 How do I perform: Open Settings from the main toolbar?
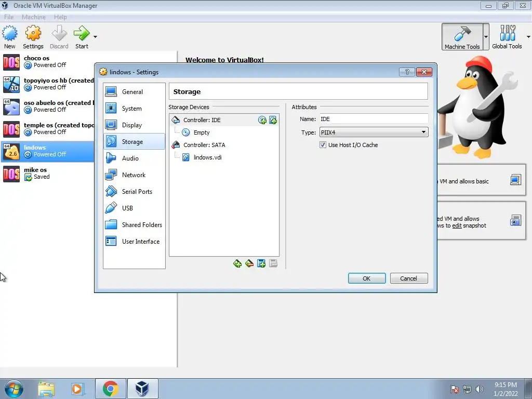click(x=33, y=37)
